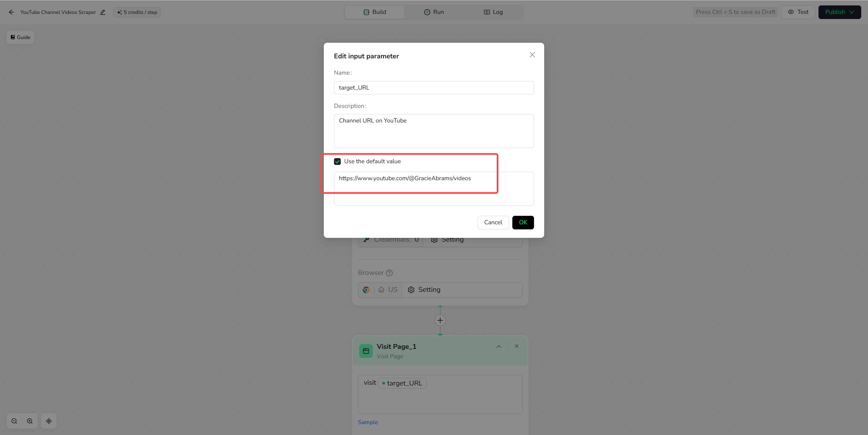Open the Guide panel

pos(20,37)
